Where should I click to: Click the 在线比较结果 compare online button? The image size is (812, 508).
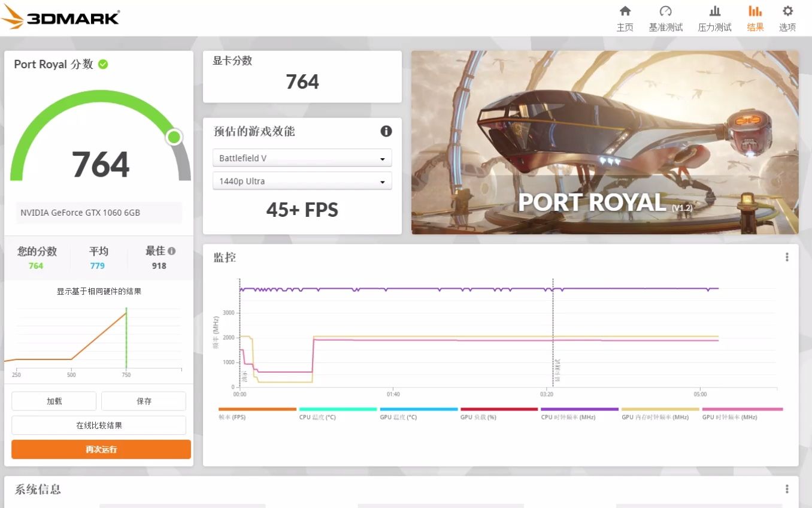point(99,425)
